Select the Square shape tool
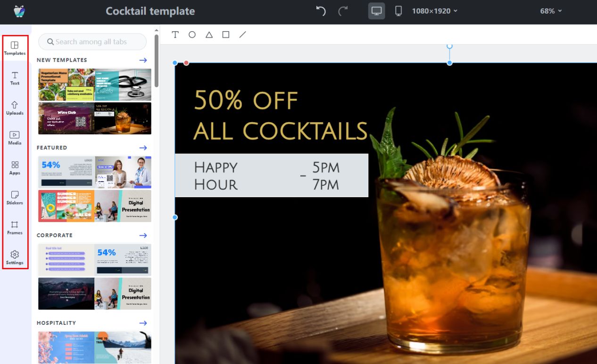The width and height of the screenshot is (597, 364). 226,35
